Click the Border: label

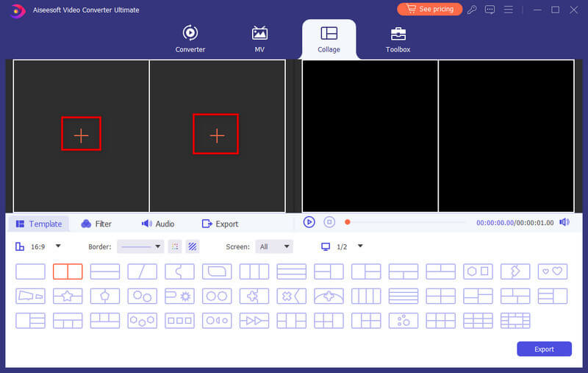click(100, 247)
